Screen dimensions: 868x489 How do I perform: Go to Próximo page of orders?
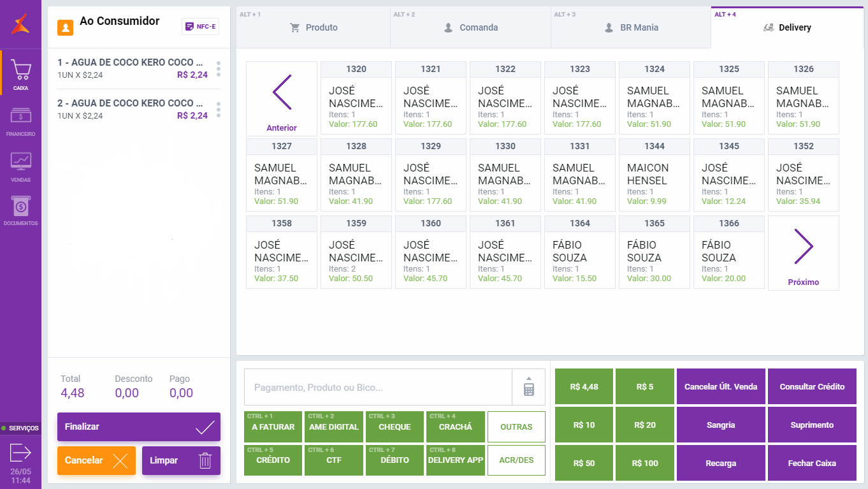point(803,253)
